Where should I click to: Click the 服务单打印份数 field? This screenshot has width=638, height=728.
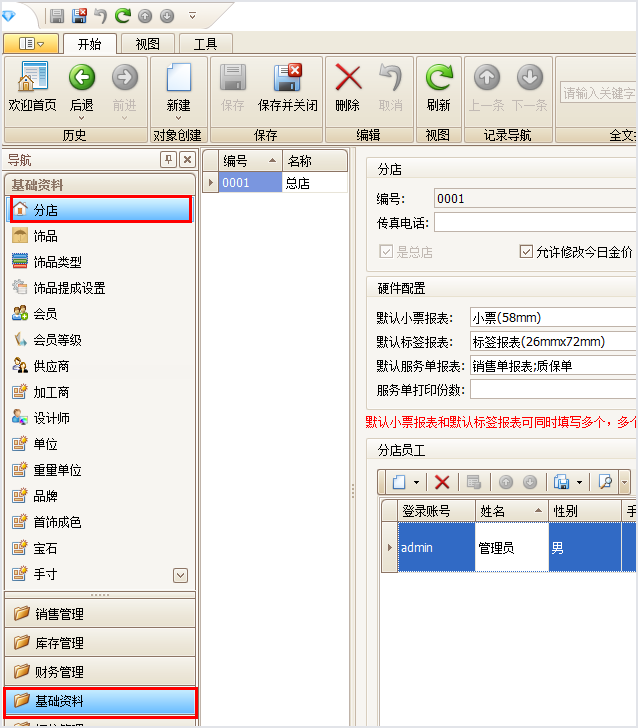click(x=553, y=390)
